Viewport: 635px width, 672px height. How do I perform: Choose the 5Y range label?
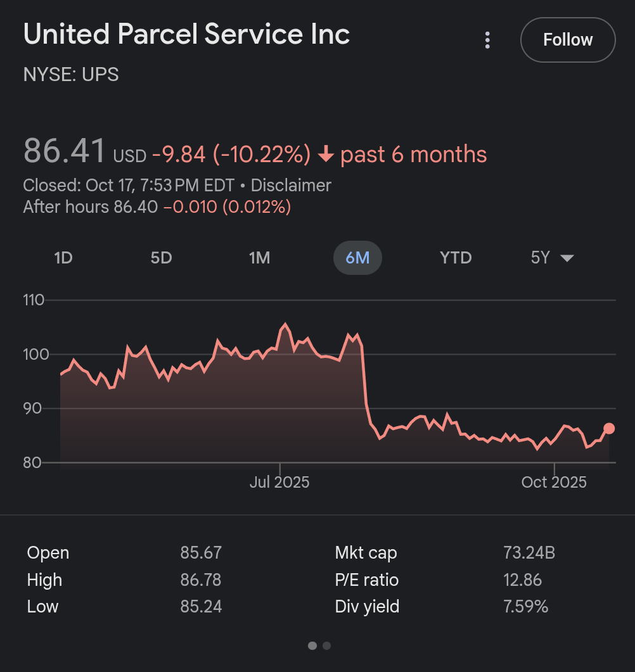click(541, 258)
